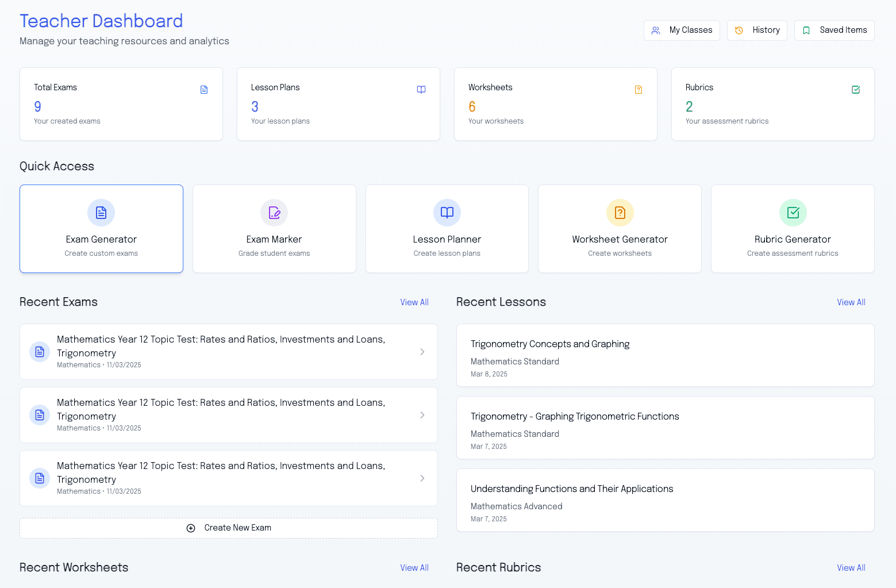
Task: Expand the third exam item chevron
Action: pos(422,478)
